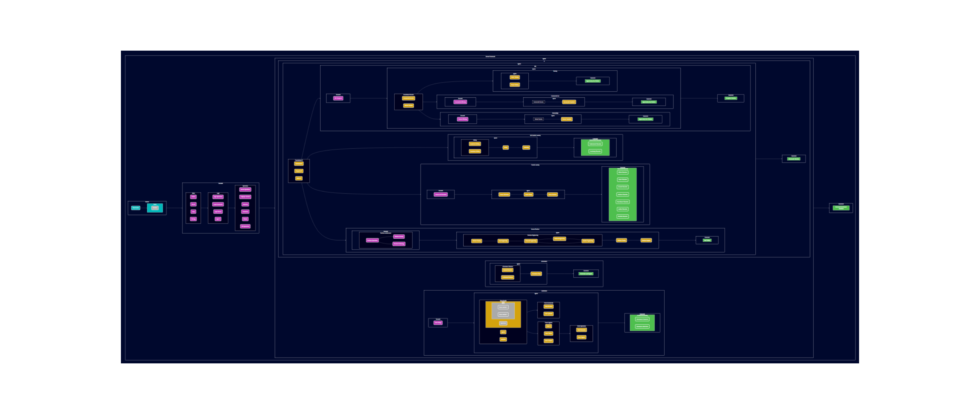Click the gray node inside the teal Board container
This screenshot has width=980, height=414.
point(155,208)
